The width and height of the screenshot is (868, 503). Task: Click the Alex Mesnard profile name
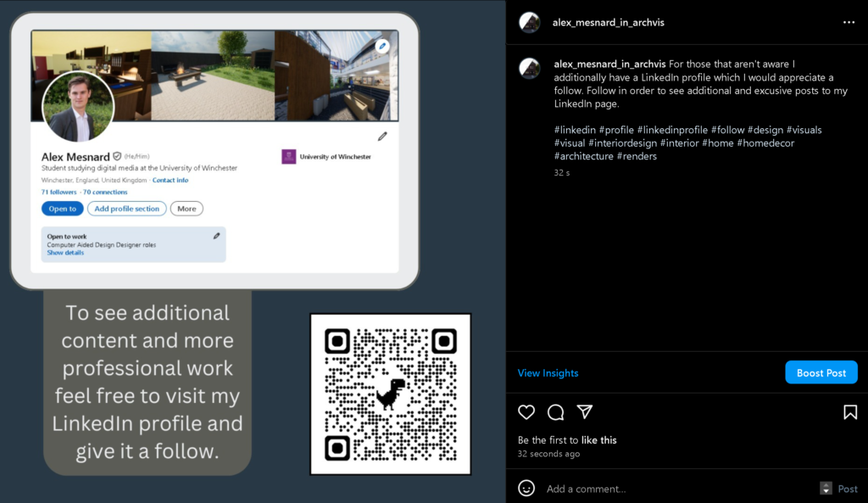pos(75,157)
